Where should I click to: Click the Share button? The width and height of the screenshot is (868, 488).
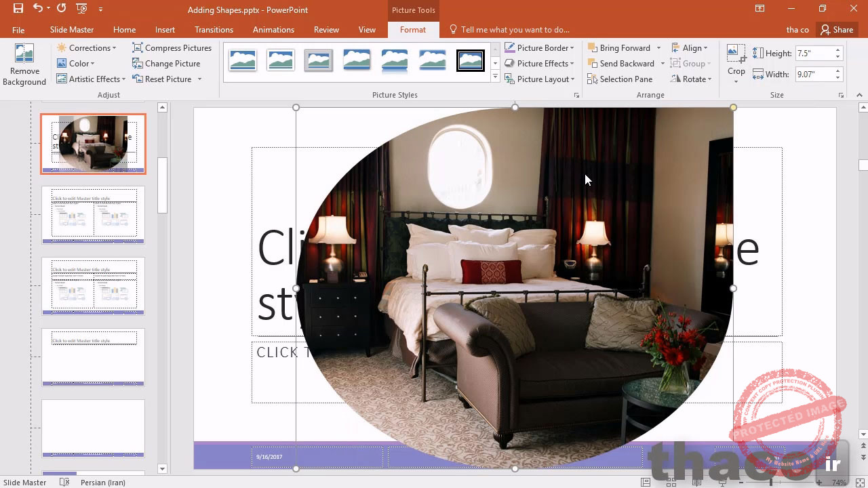click(x=836, y=30)
